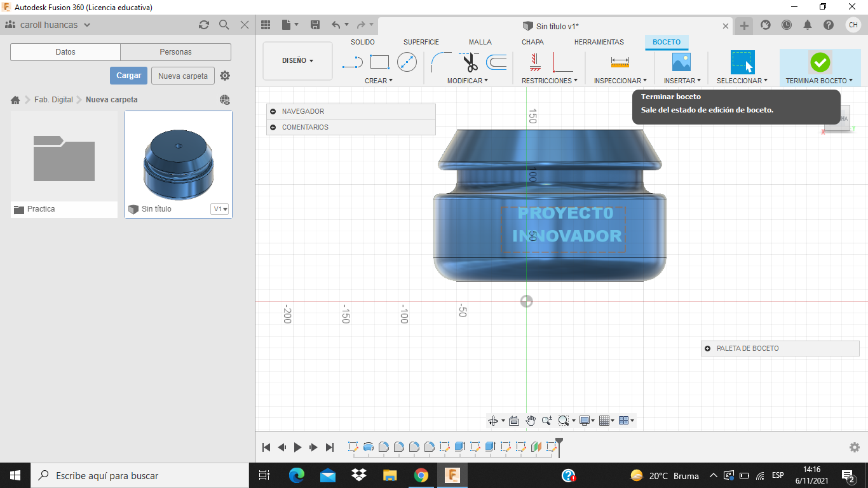Viewport: 868px width, 488px height.
Task: Play the timeline
Action: coord(297,447)
